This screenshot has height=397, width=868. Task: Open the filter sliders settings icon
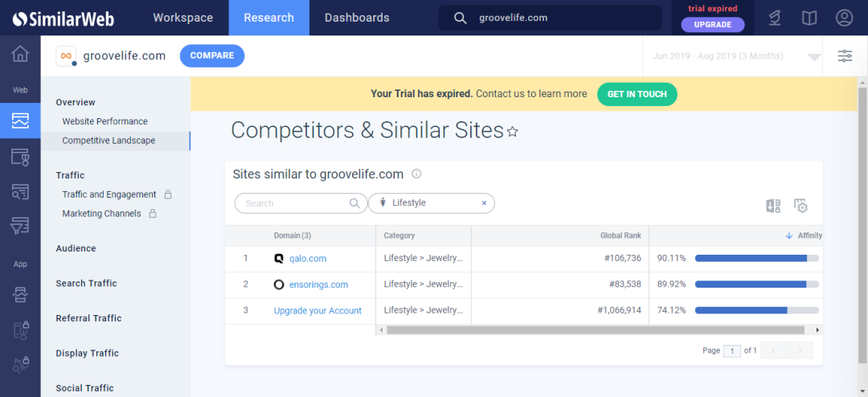[845, 56]
